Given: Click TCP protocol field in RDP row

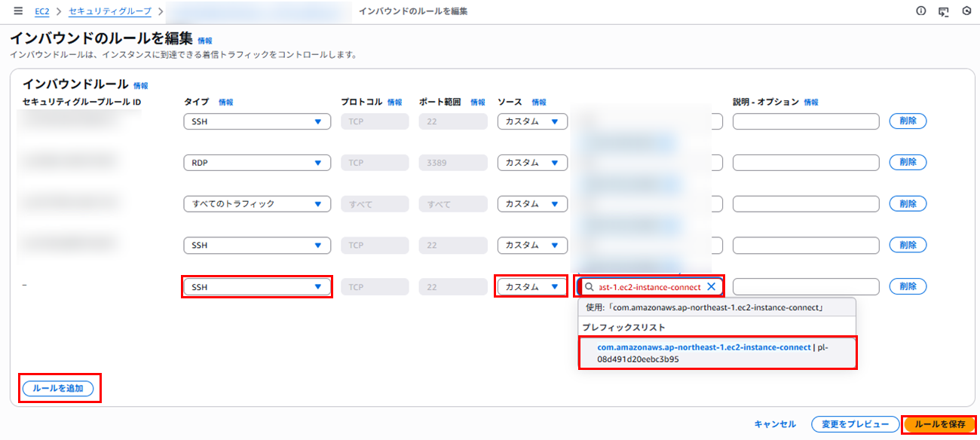Looking at the screenshot, I should pyautogui.click(x=375, y=163).
